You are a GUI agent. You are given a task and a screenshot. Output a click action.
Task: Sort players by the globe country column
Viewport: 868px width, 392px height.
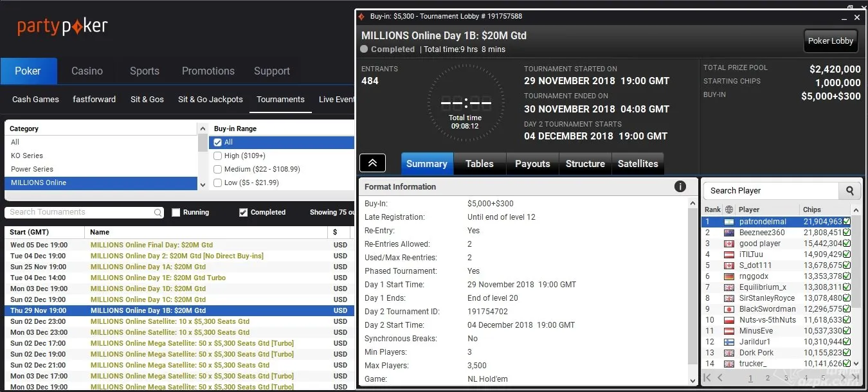(x=728, y=209)
